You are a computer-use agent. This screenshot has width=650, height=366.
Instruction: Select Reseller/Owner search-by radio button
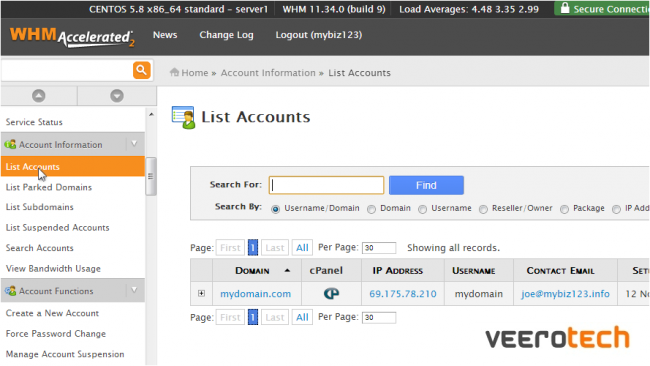(x=483, y=209)
